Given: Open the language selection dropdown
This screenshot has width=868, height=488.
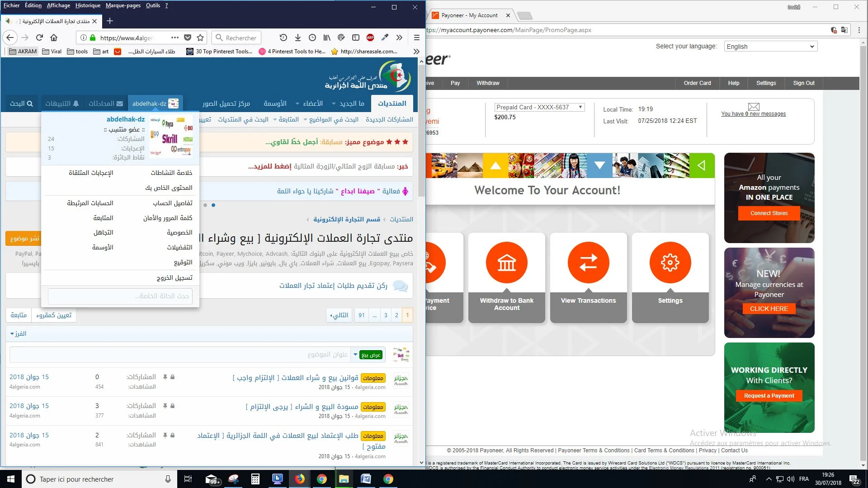Looking at the screenshot, I should point(770,47).
